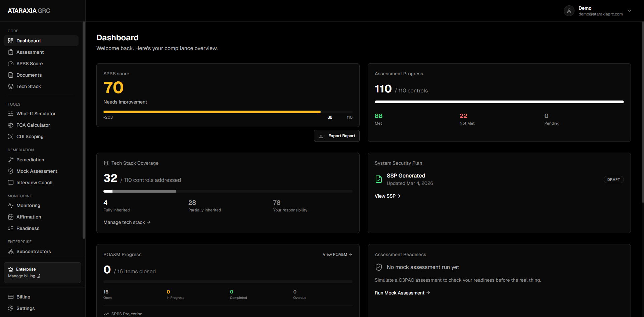This screenshot has width=644, height=317.
Task: Click the SSP Generated document icon
Action: [x=379, y=179]
